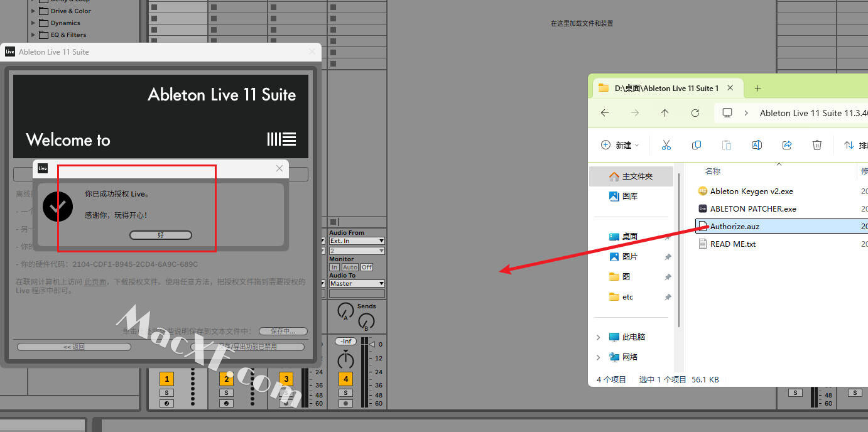This screenshot has height=432, width=868.
Task: Click the computer icon in the address bar
Action: pyautogui.click(x=727, y=113)
